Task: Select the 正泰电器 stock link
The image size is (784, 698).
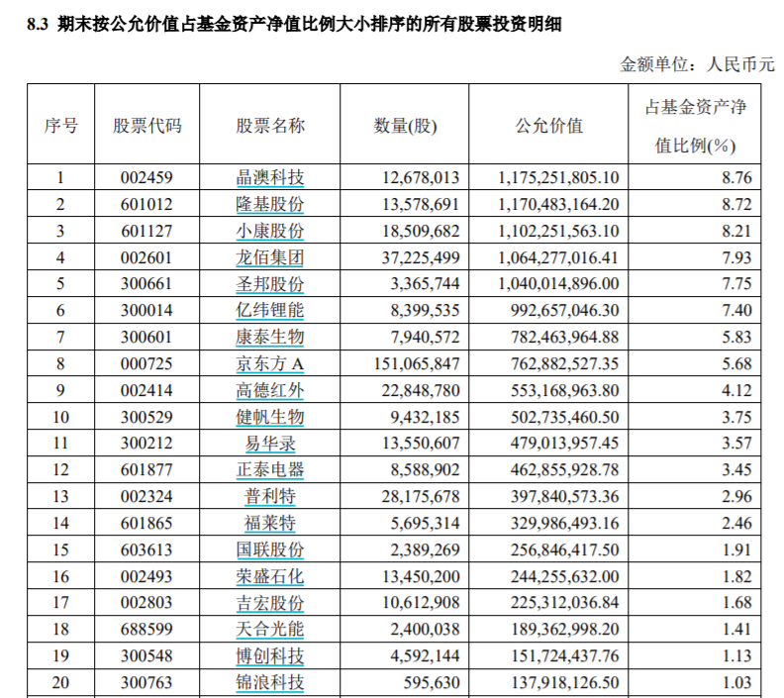Action: point(270,470)
